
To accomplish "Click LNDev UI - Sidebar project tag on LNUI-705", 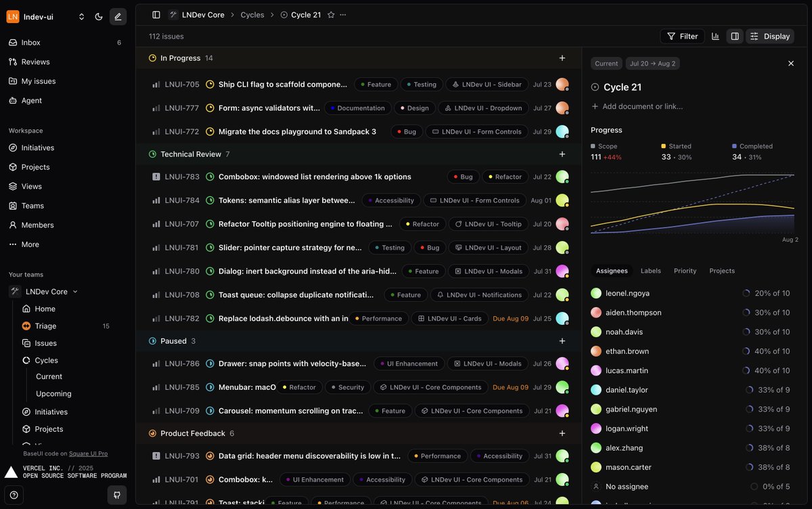I will tap(487, 85).
